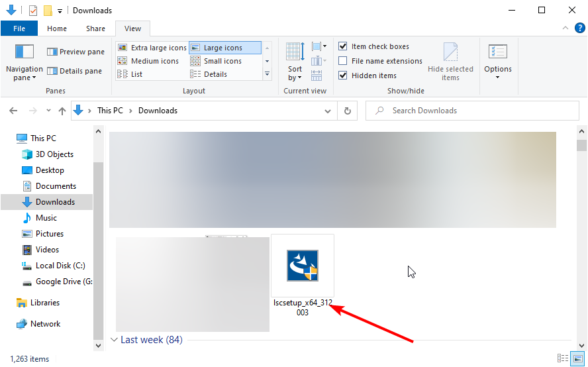
Task: Uncheck Hidden items
Action: point(367,76)
